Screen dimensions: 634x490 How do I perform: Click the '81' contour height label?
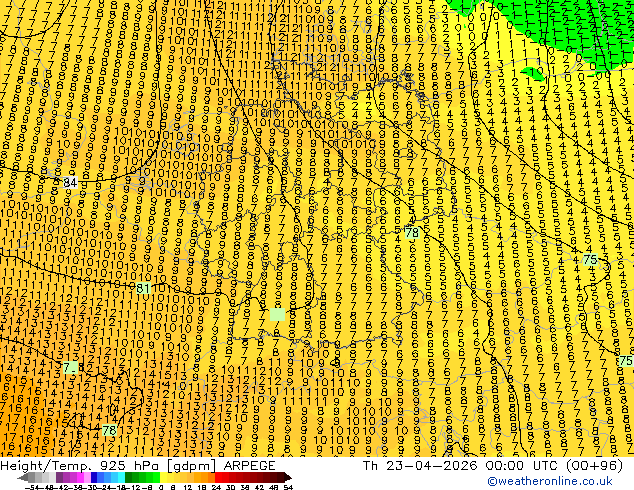(x=143, y=288)
